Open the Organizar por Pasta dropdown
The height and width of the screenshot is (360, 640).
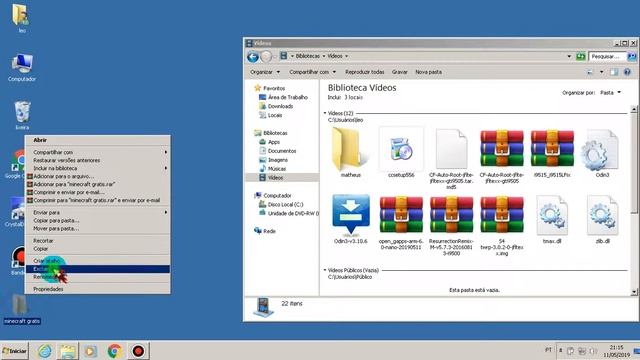point(610,93)
